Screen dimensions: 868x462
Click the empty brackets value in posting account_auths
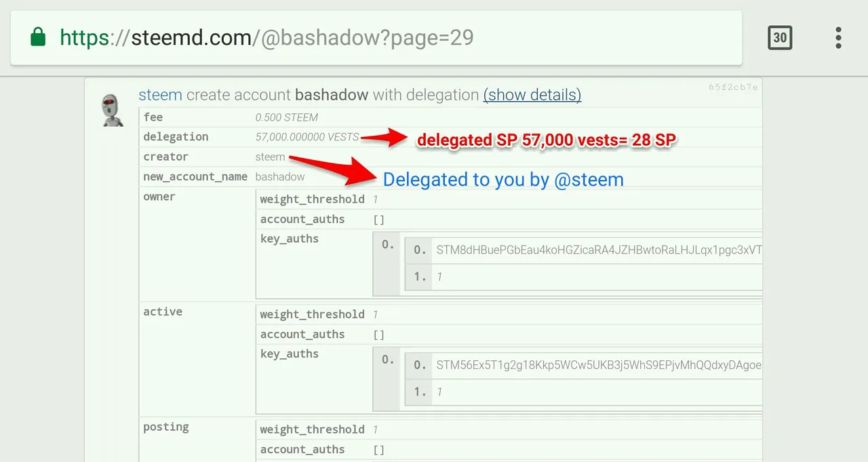tap(379, 450)
